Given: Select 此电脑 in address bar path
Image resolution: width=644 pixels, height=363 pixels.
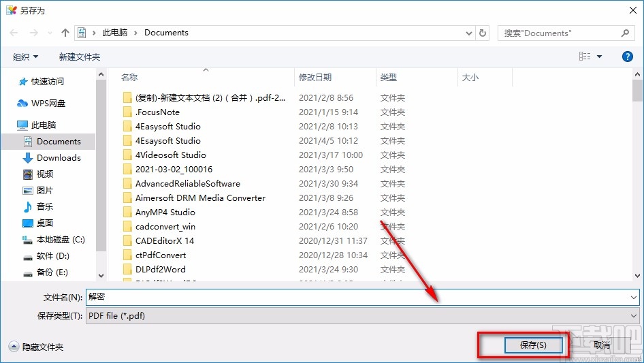Looking at the screenshot, I should pyautogui.click(x=114, y=33).
